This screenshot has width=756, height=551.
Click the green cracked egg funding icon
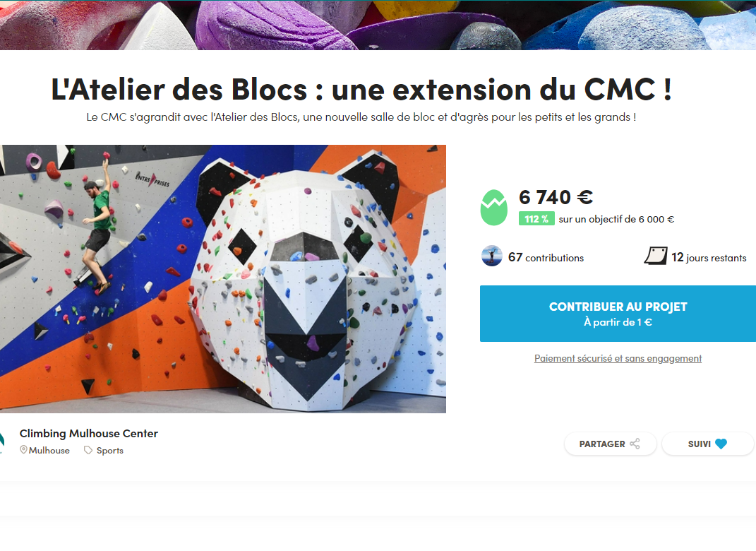click(493, 208)
